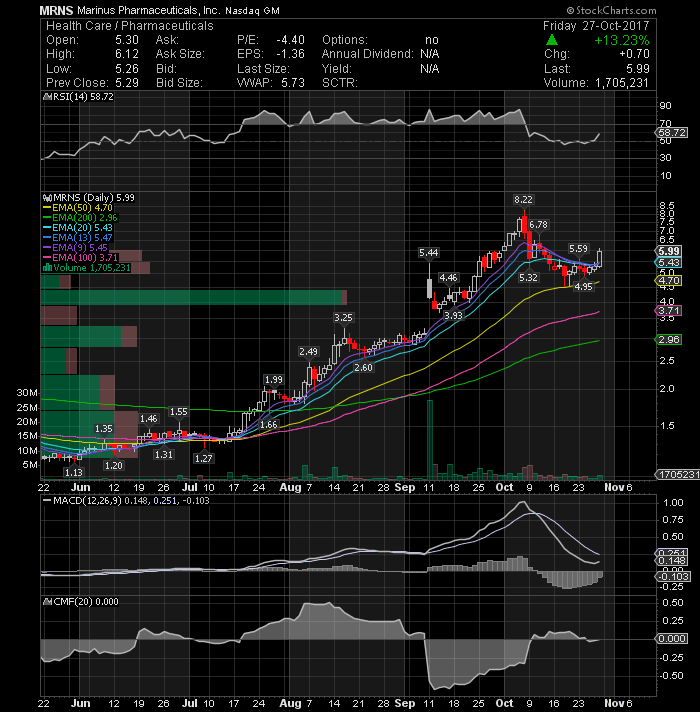Click the 0.000 CMF tag on right axis
Screen dimensions: 700x712
672,638
